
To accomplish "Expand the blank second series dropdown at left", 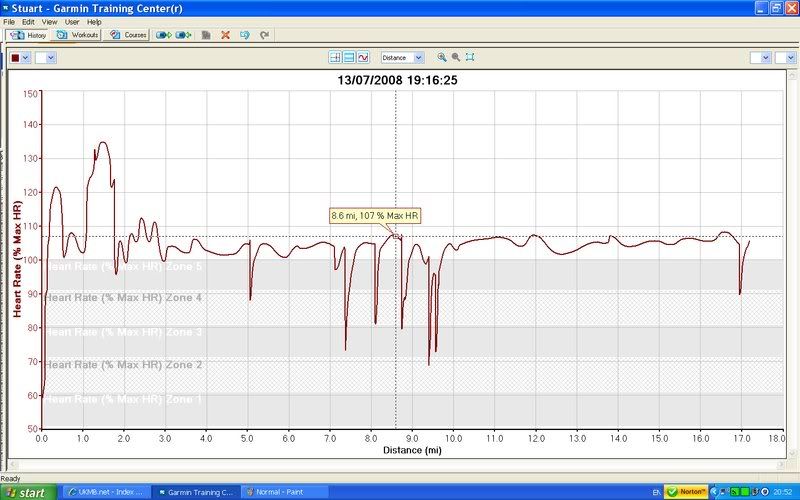I will [51, 58].
